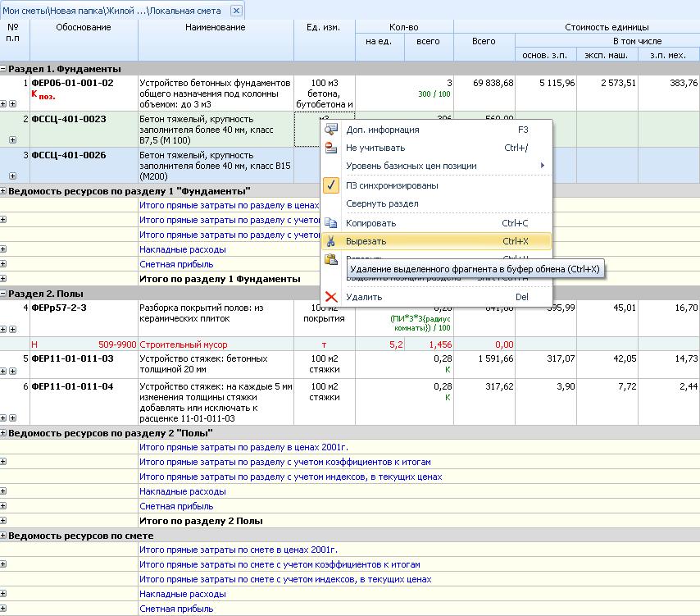Expand Ведомость ресурсов по разделу 2 "Полы"

(4, 433)
